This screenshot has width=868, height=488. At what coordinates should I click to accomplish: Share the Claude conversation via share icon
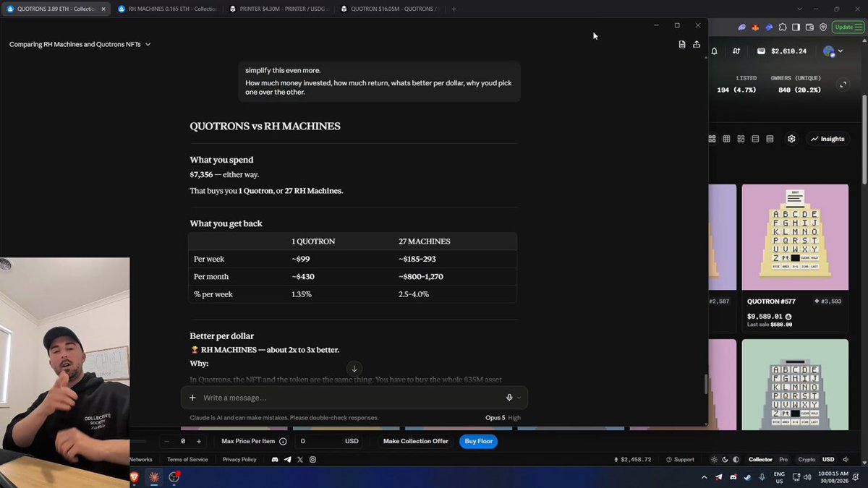[697, 44]
